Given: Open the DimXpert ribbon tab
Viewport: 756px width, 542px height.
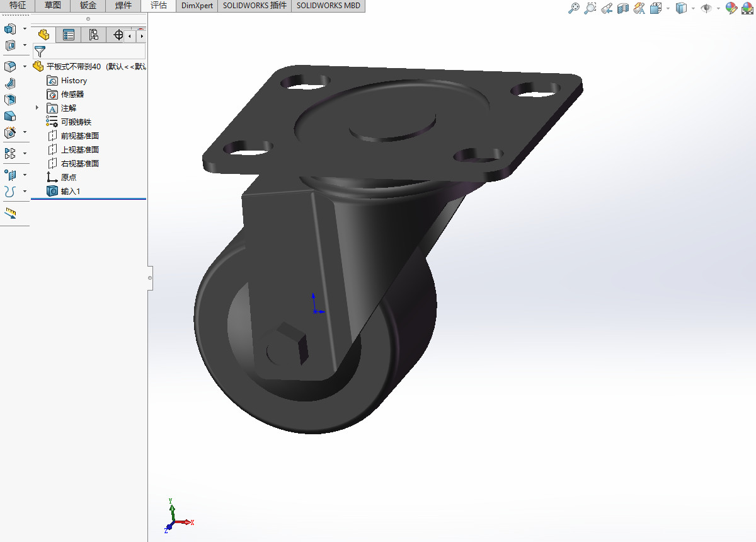Looking at the screenshot, I should tap(197, 6).
